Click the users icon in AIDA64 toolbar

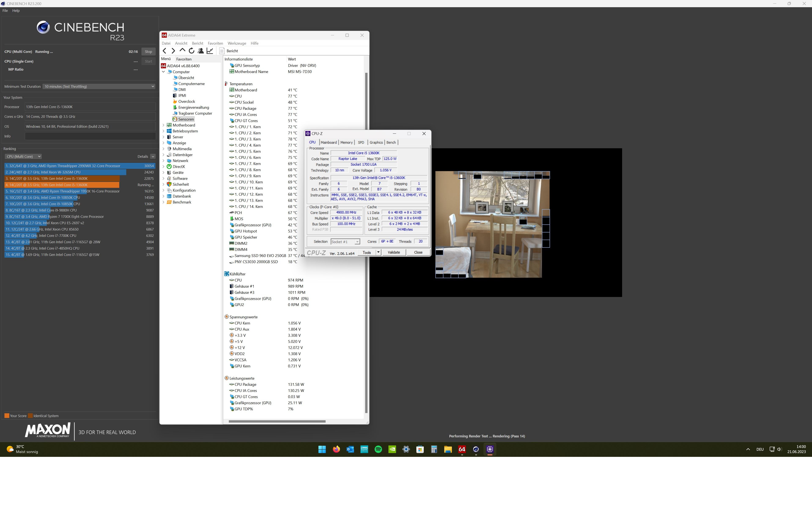click(201, 51)
